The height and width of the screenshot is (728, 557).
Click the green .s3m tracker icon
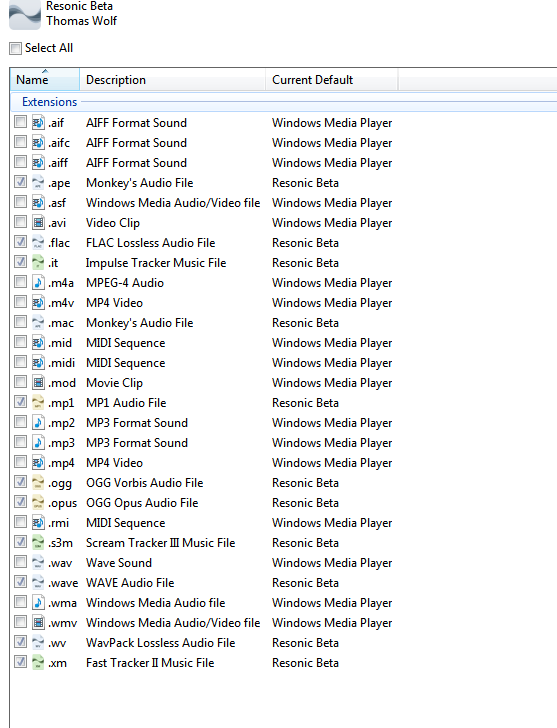coord(38,542)
